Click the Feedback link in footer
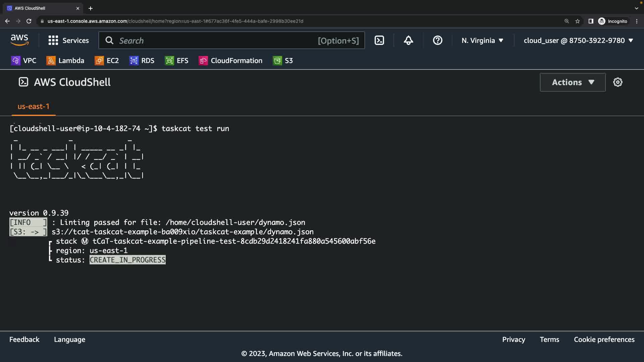 (x=24, y=340)
